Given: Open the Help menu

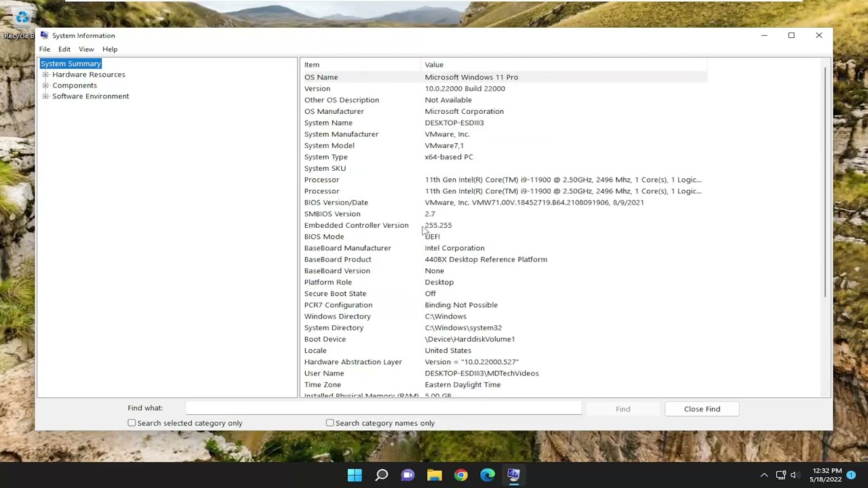Looking at the screenshot, I should [x=110, y=49].
